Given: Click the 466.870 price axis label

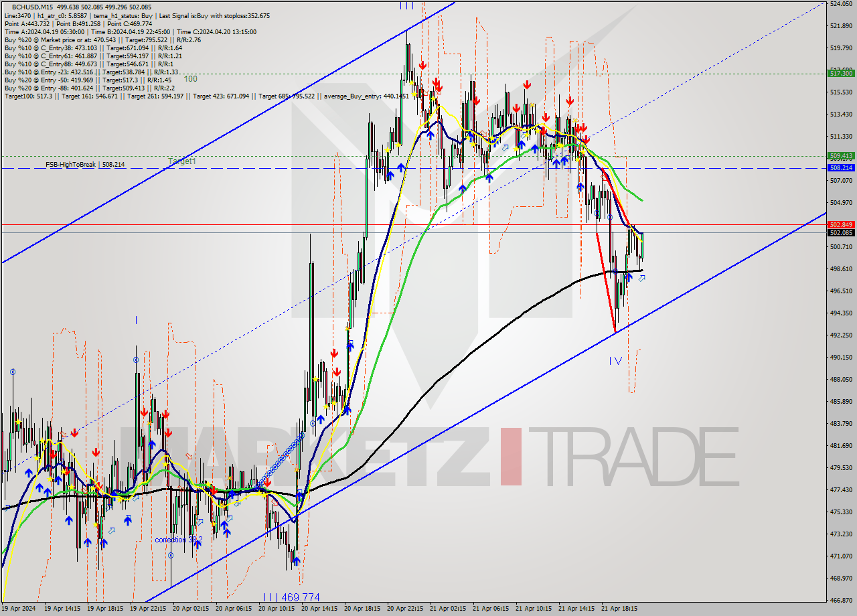Looking at the screenshot, I should click(x=841, y=601).
